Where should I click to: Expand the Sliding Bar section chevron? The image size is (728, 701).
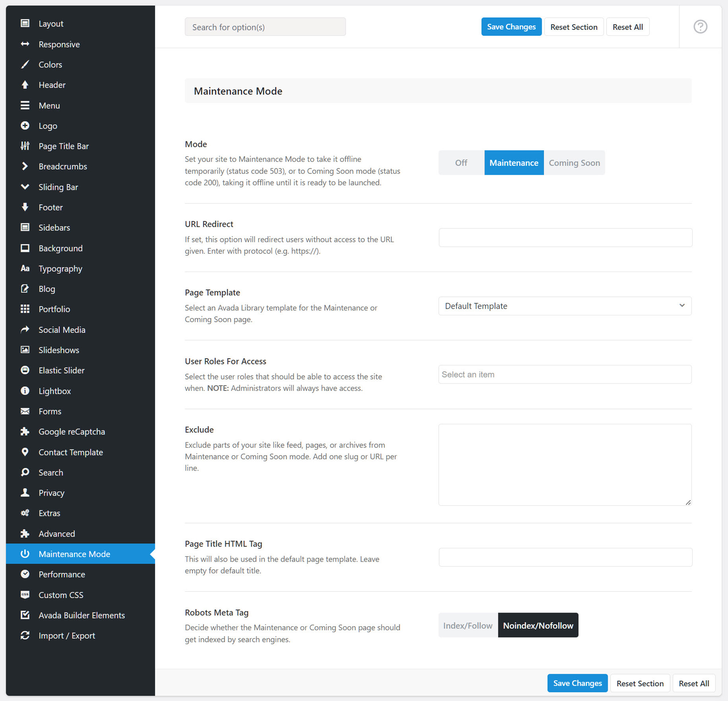click(x=25, y=187)
